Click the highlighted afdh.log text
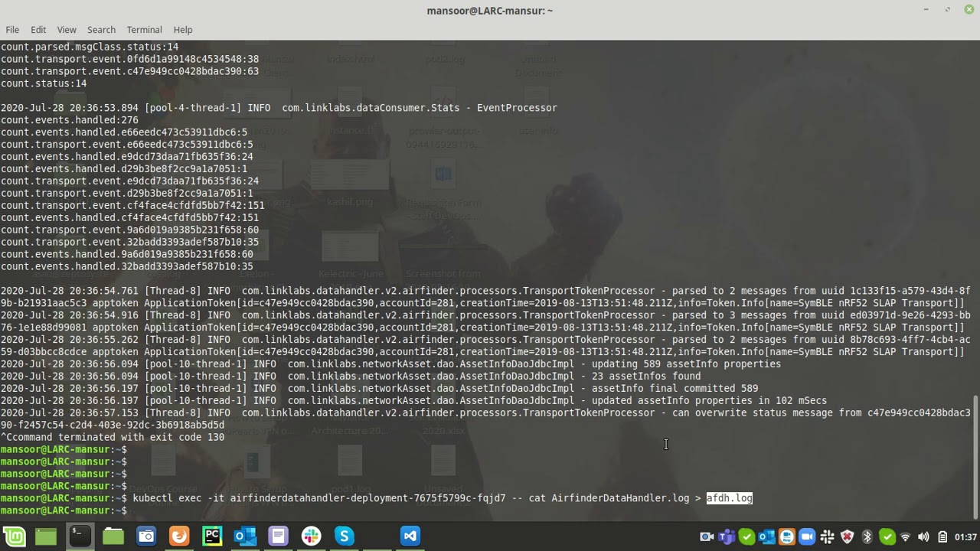The image size is (980, 551). coord(730,498)
